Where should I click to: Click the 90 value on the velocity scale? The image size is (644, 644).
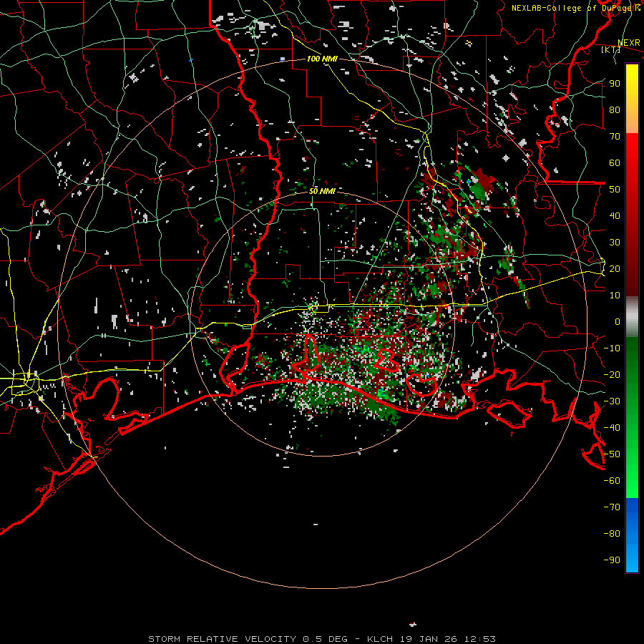[615, 84]
